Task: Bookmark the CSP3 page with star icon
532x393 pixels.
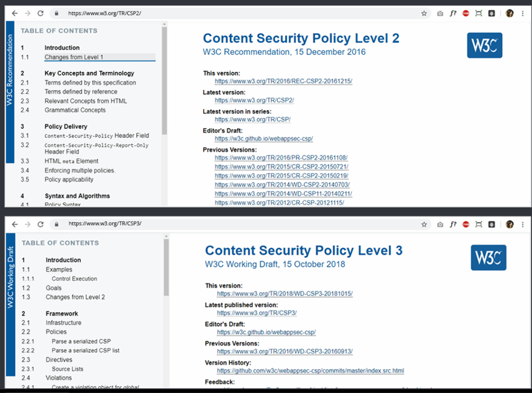Action: click(424, 225)
